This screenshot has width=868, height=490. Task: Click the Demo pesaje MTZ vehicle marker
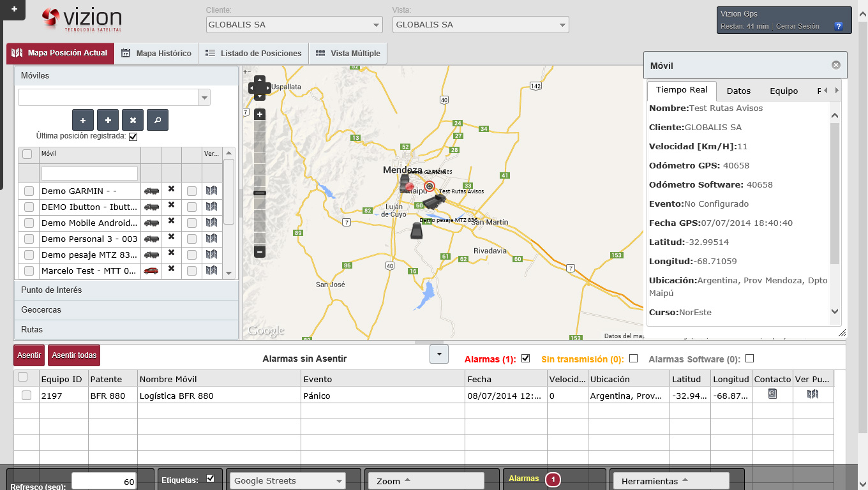point(417,230)
